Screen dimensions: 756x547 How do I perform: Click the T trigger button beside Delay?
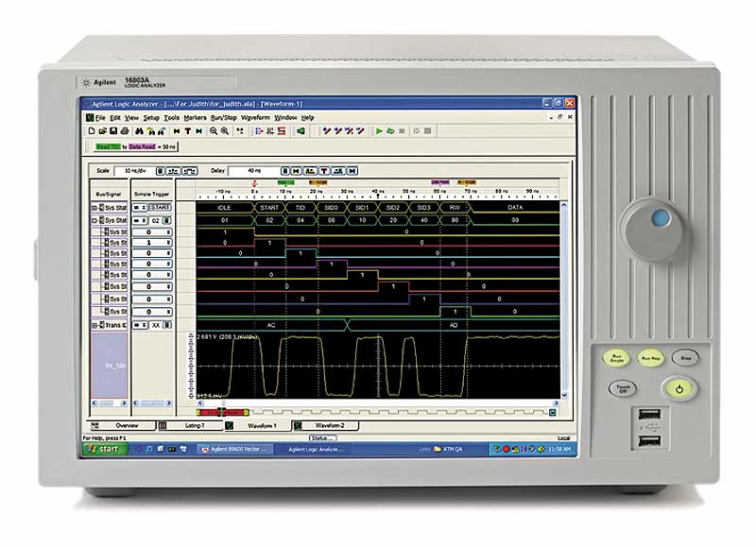324,171
